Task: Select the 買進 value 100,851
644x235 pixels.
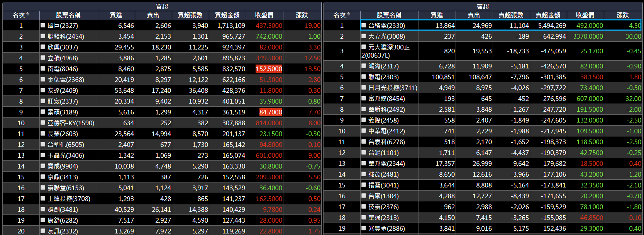Action: click(x=443, y=77)
